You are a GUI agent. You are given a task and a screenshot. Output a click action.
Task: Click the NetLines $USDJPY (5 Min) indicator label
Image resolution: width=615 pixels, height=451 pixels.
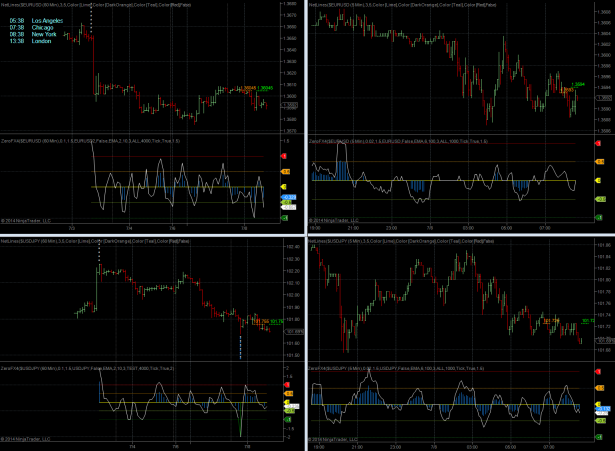(x=401, y=241)
